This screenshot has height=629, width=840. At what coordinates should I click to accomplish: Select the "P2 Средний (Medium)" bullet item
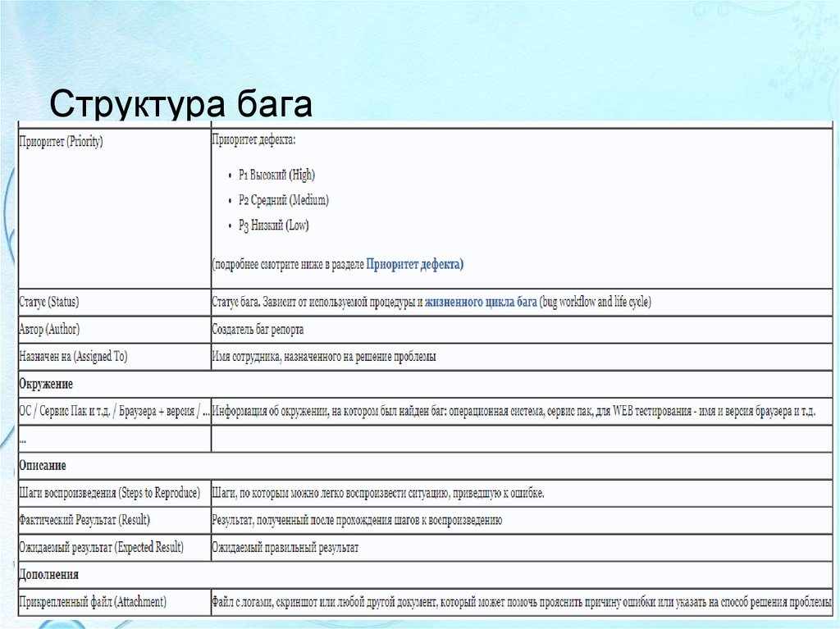(x=283, y=199)
